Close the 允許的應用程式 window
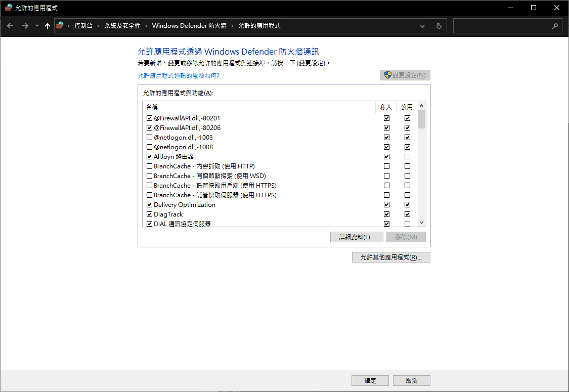The width and height of the screenshot is (569, 392). [x=557, y=8]
